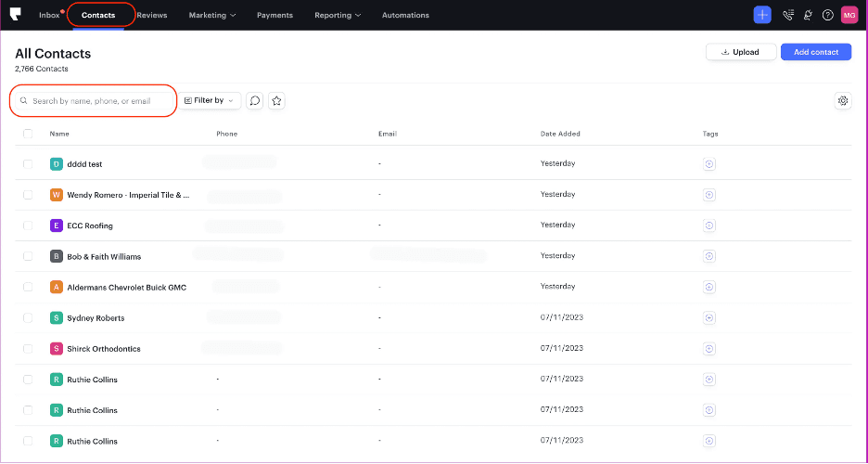
Task: Click the Upload button
Action: pyautogui.click(x=739, y=52)
